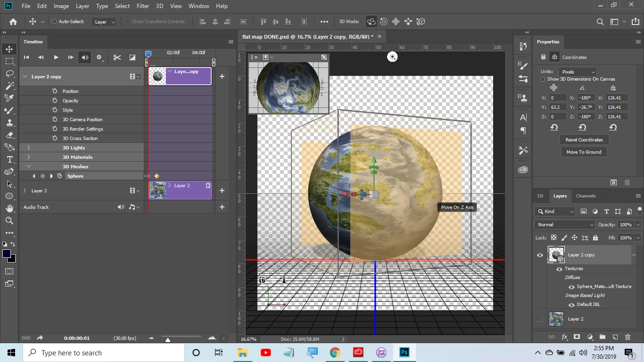Click the scissors split-at-playhead icon
Viewport: 644px width, 362px height.
tap(117, 58)
